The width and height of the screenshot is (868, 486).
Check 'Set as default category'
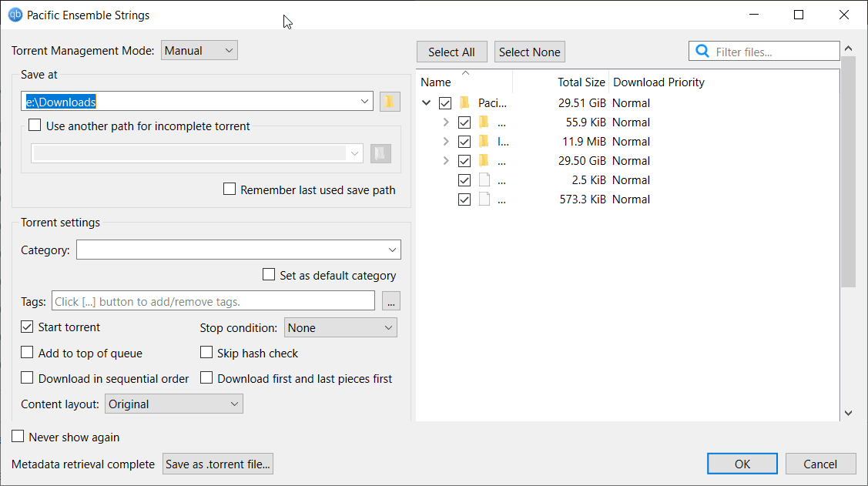tap(269, 274)
